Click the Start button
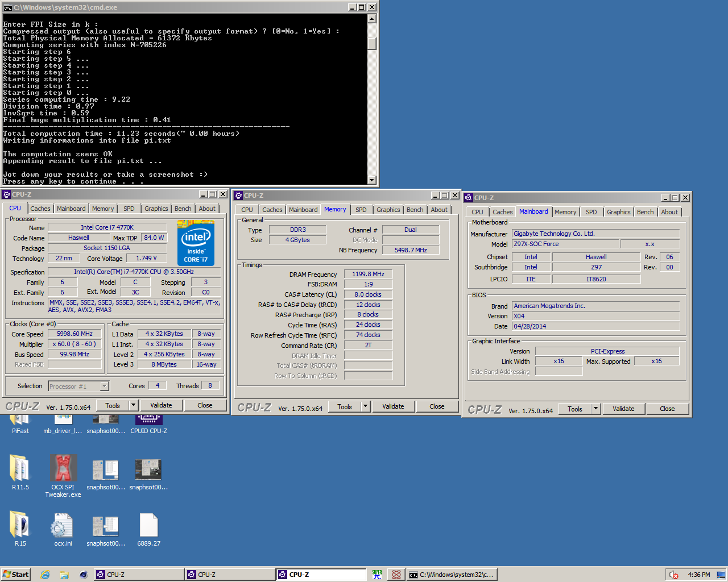The height and width of the screenshot is (582, 728). (x=15, y=575)
